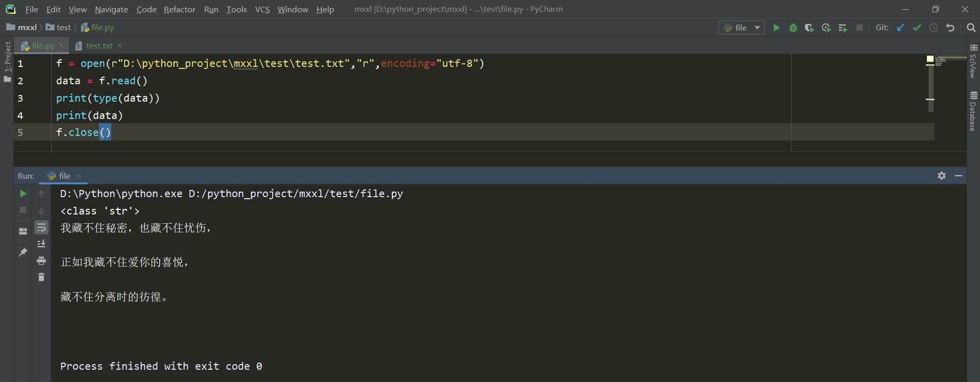Go up the stack trace arrow
The image size is (980, 382).
pyautogui.click(x=41, y=194)
